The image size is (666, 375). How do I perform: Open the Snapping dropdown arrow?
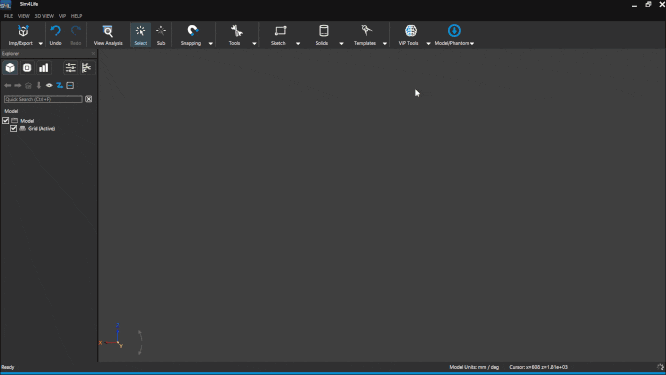211,43
